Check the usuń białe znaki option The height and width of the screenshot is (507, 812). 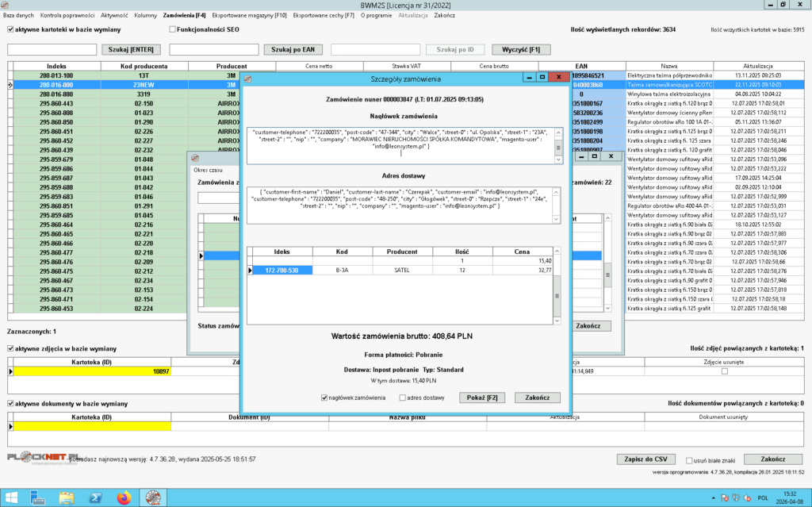pyautogui.click(x=688, y=459)
